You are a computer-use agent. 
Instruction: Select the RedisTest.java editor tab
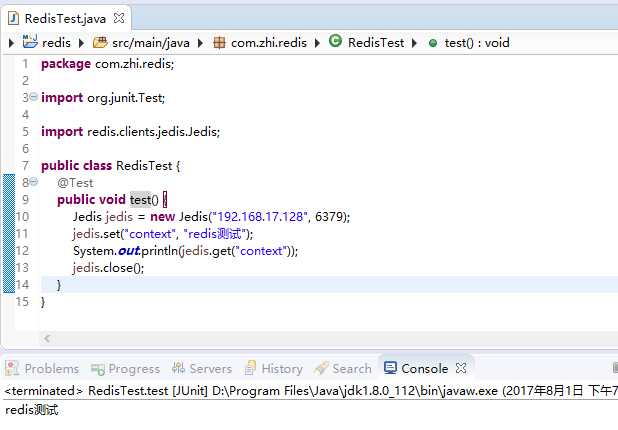(65, 19)
